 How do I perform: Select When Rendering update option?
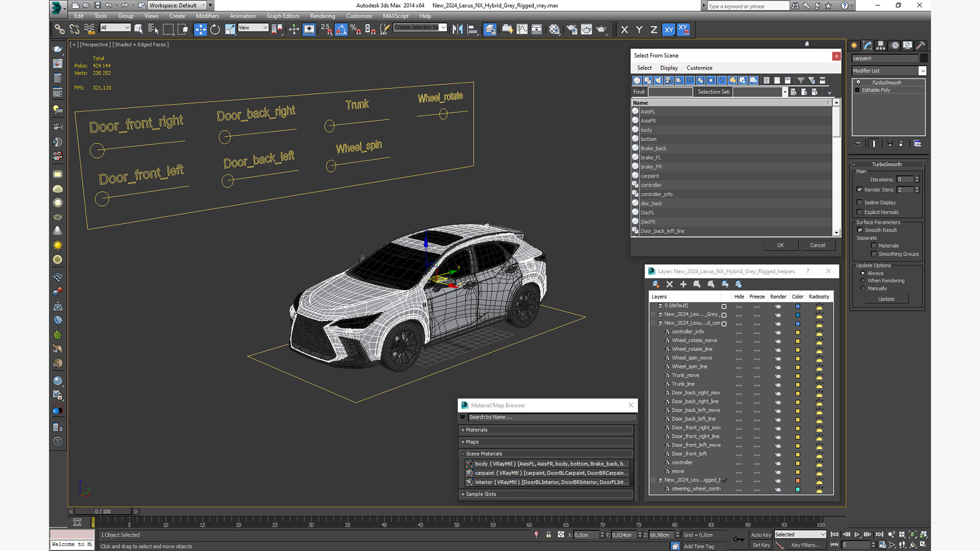pos(863,281)
